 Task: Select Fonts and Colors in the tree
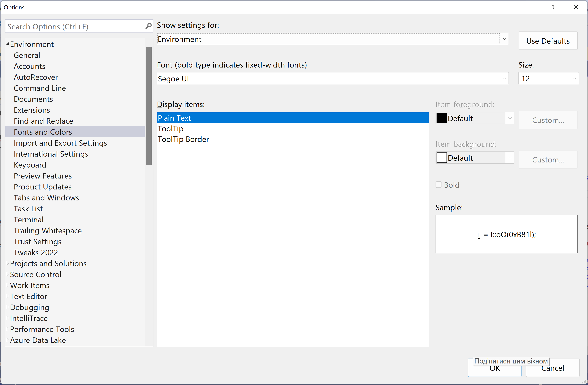[43, 132]
